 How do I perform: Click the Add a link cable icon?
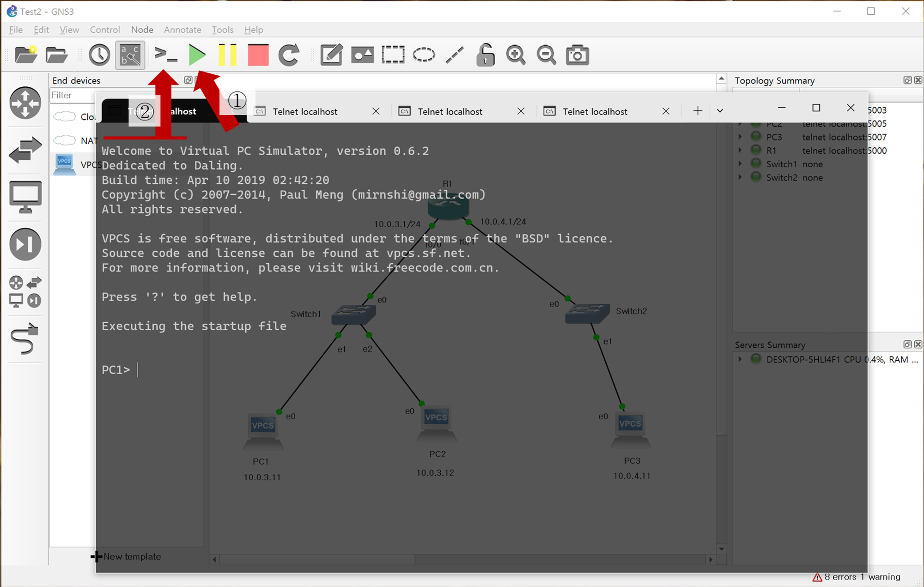[25, 339]
